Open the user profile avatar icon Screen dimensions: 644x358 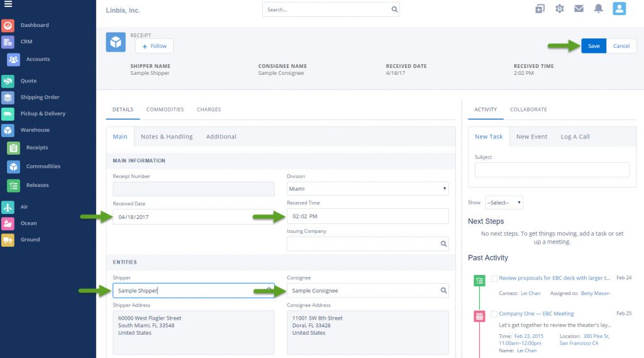tap(619, 9)
